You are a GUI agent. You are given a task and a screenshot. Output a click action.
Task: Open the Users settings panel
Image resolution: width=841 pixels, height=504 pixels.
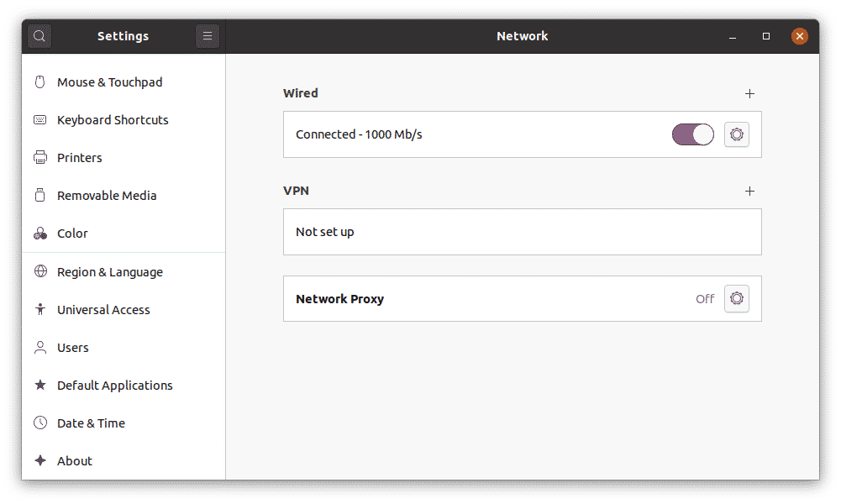point(73,348)
